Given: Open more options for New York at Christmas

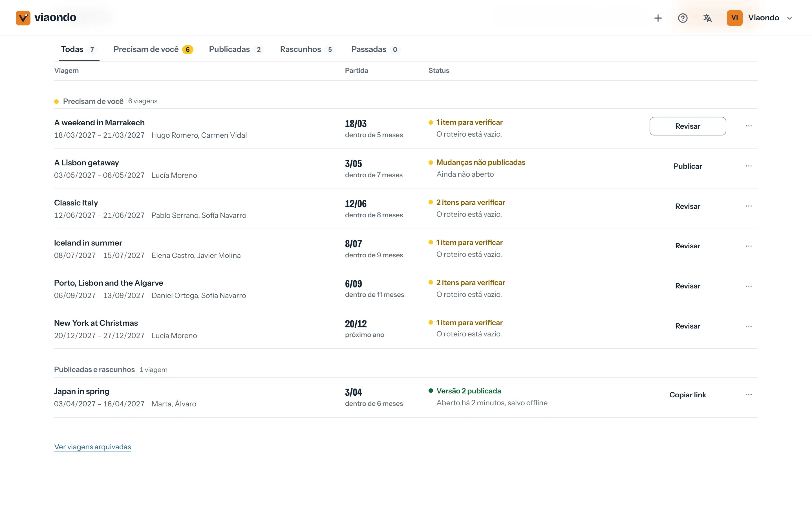Looking at the screenshot, I should pos(749,326).
